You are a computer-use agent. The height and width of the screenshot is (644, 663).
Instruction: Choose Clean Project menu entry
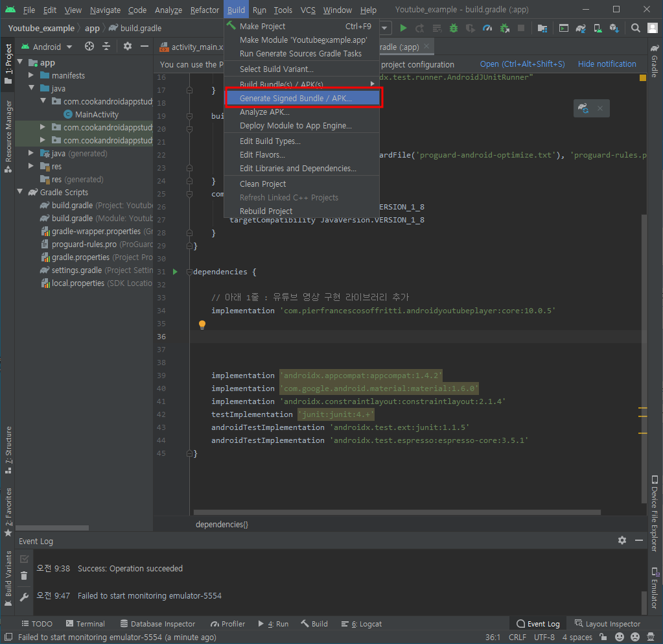[x=302, y=184]
